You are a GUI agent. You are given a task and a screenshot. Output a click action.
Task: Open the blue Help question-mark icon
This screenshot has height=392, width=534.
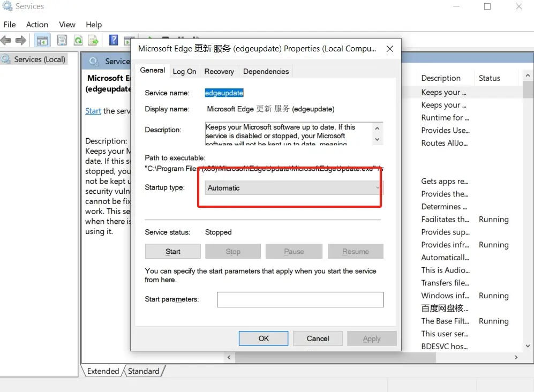pyautogui.click(x=114, y=41)
